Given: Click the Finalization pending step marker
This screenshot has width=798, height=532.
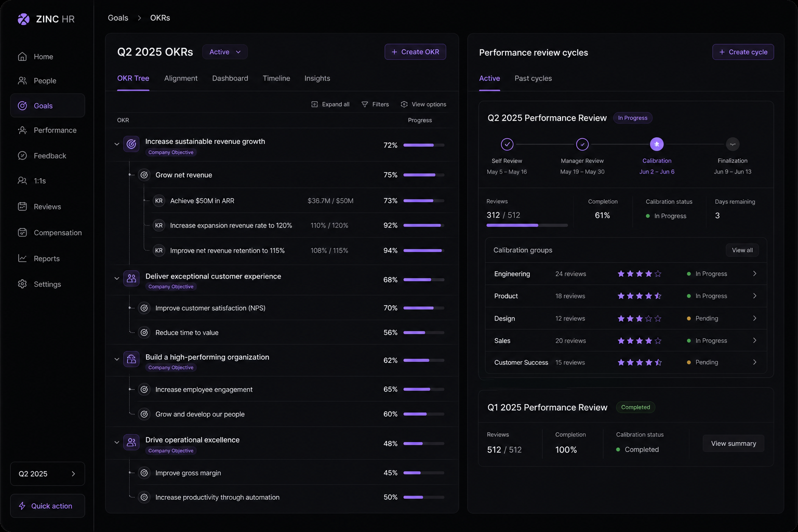Looking at the screenshot, I should click(x=733, y=144).
